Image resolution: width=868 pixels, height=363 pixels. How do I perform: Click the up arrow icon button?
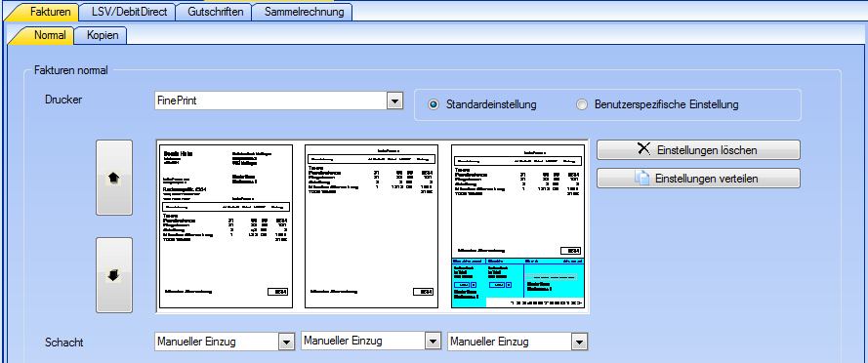tap(114, 178)
